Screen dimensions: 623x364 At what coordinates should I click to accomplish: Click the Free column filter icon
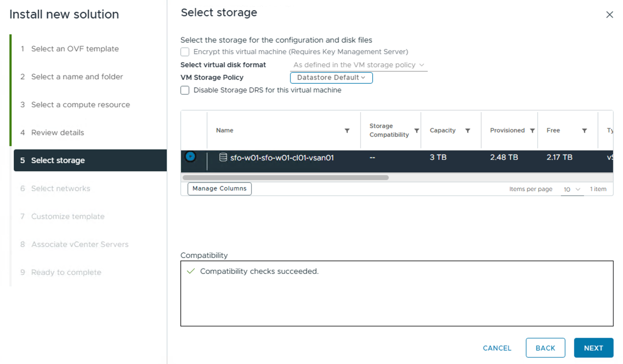pos(584,130)
